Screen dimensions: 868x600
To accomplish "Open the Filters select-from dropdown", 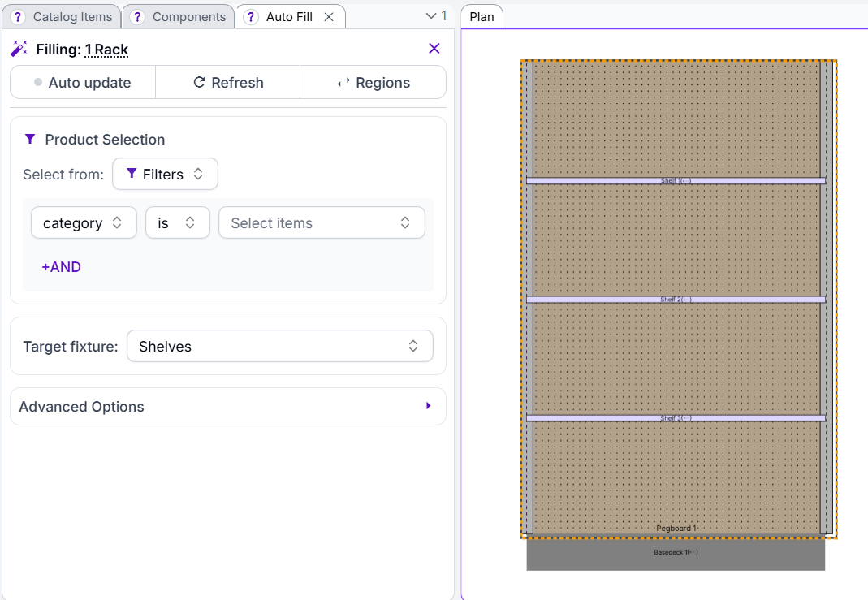I will point(165,175).
